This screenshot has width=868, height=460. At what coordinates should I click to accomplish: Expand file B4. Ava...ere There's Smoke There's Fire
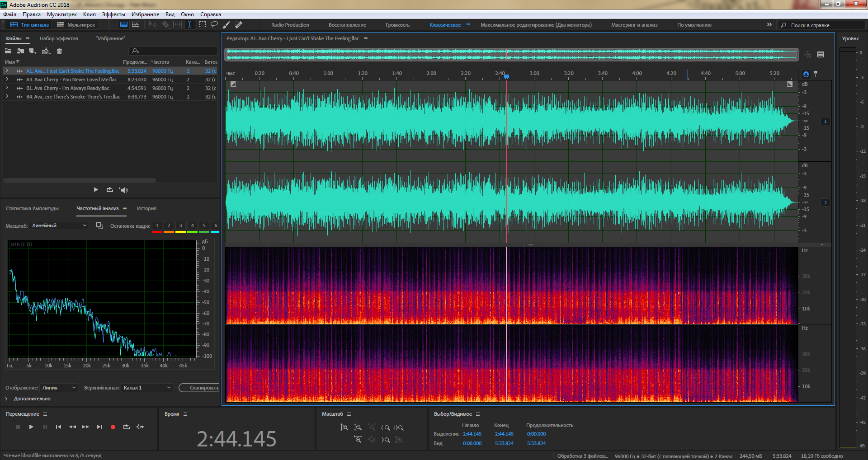click(x=7, y=97)
